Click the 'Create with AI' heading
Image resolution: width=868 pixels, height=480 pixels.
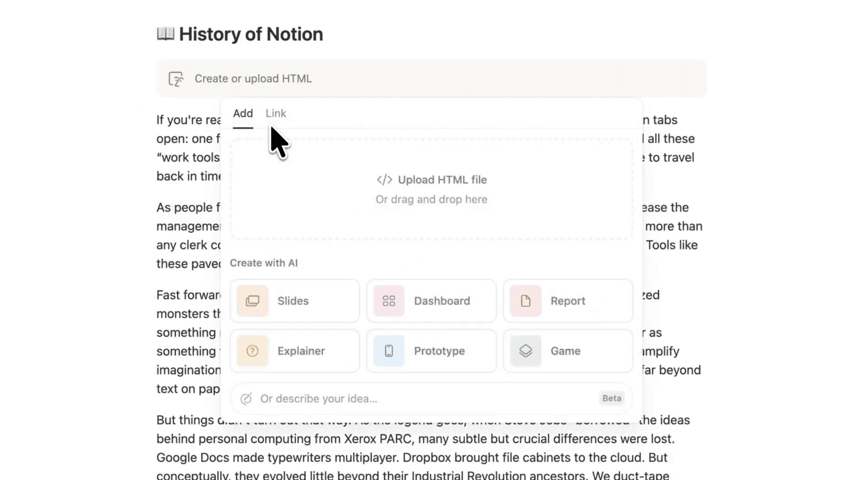point(264,263)
